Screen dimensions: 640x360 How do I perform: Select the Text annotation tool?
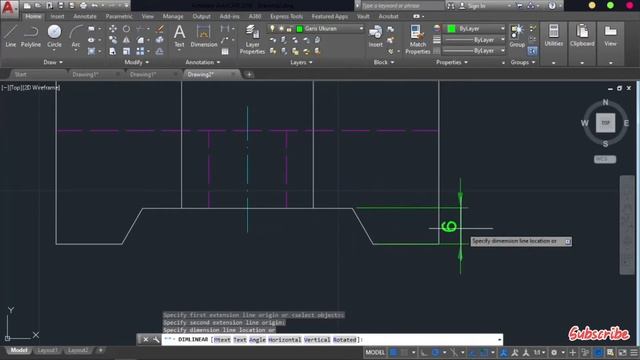(x=179, y=36)
